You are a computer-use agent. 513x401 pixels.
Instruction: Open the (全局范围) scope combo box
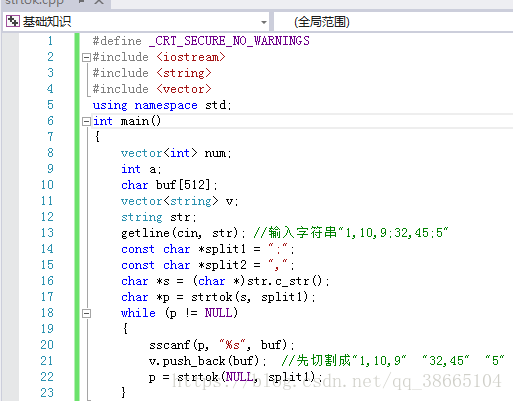point(393,22)
